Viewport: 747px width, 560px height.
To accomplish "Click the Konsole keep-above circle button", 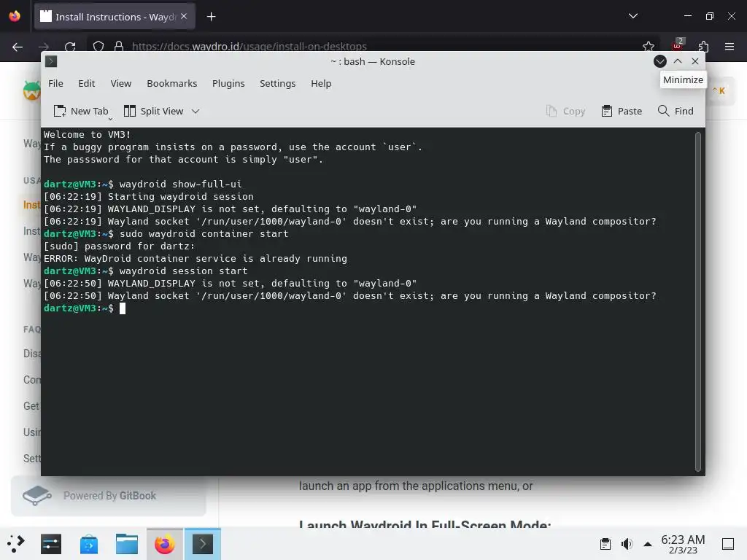I will pyautogui.click(x=659, y=61).
